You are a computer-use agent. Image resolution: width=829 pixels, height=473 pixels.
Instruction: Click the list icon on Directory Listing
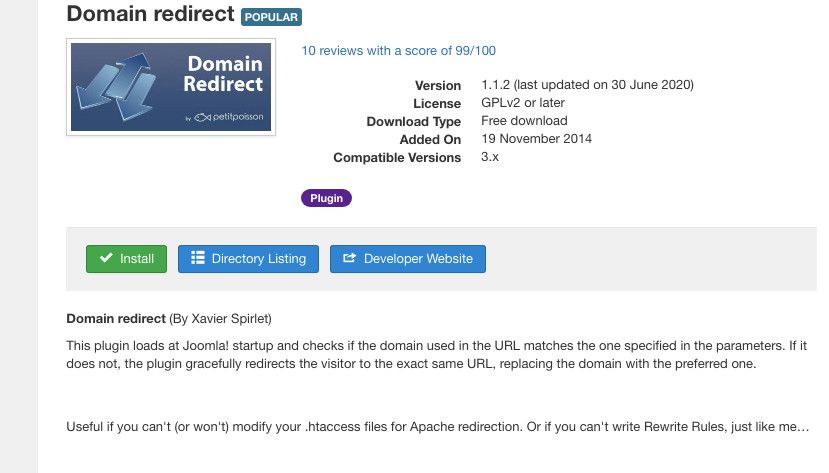[198, 258]
